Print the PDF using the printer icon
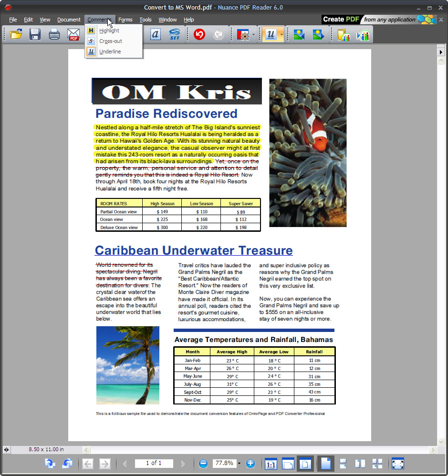Screen dimensions: 448x476 54,34
